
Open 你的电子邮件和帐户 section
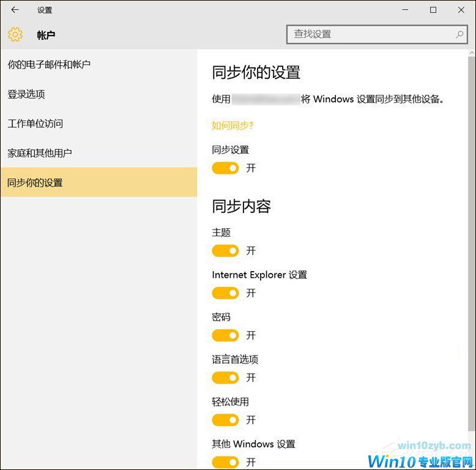pos(99,64)
